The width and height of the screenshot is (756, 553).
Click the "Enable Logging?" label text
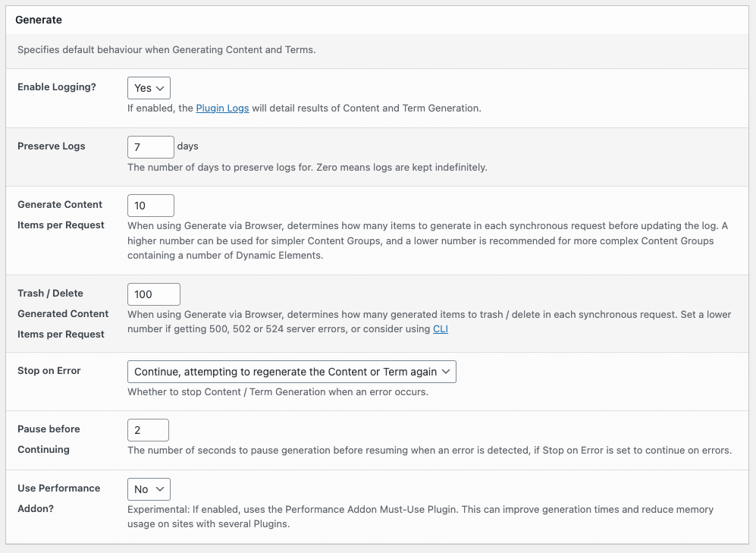pyautogui.click(x=57, y=87)
